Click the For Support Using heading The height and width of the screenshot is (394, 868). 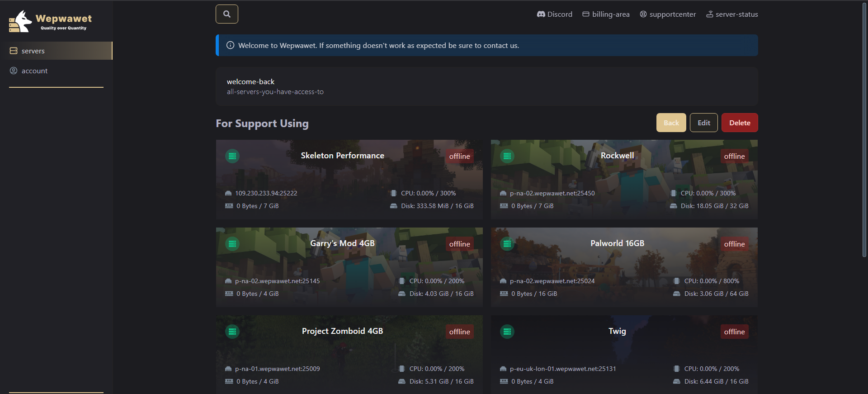click(x=262, y=123)
